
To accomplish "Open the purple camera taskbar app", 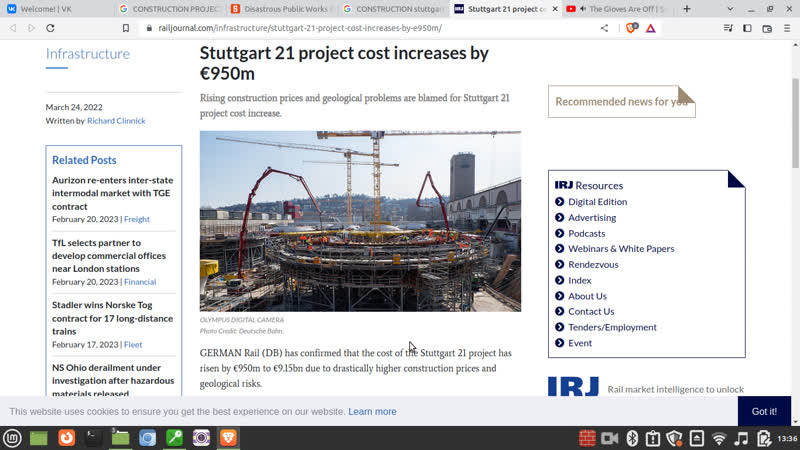I will pyautogui.click(x=202, y=438).
